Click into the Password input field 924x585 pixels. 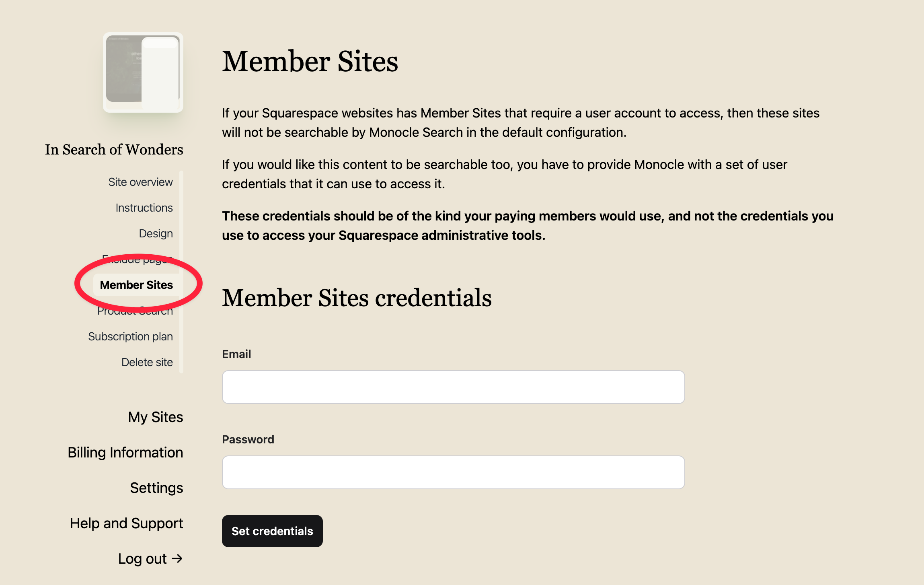[453, 472]
